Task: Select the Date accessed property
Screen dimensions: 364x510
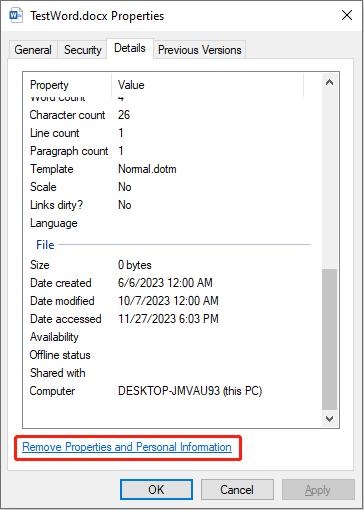Action: [66, 319]
